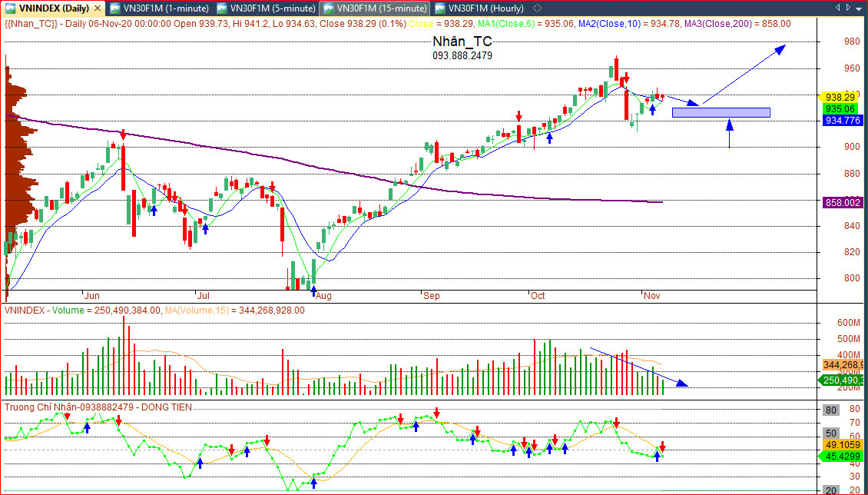This screenshot has height=495, width=868.
Task: Click the purple 858.002 label on the price axis
Action: [x=843, y=203]
